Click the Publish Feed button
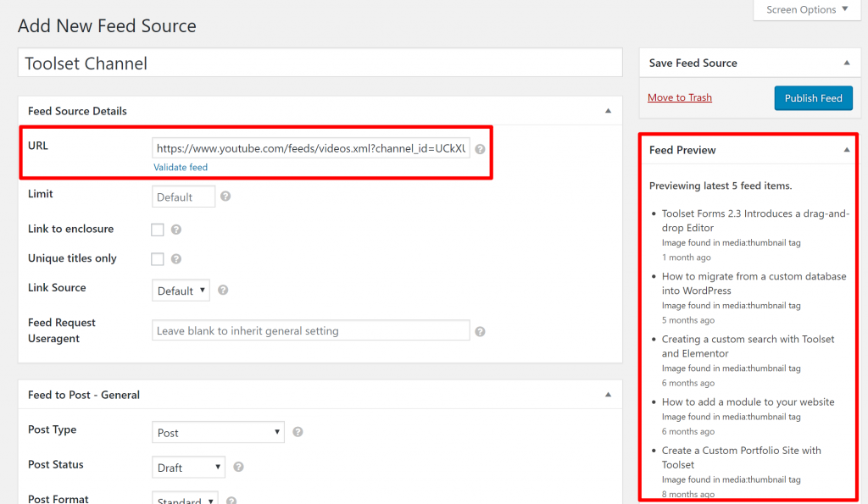Image resolution: width=868 pixels, height=504 pixels. [x=813, y=98]
